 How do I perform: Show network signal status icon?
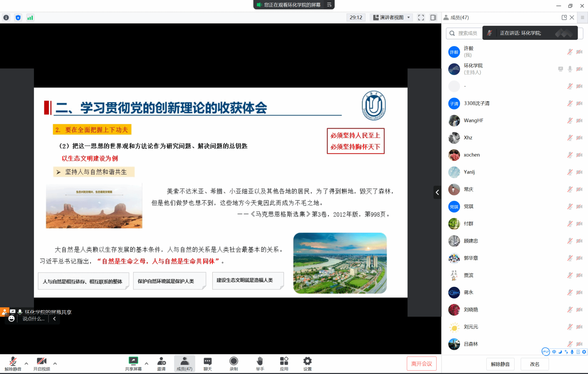click(30, 18)
